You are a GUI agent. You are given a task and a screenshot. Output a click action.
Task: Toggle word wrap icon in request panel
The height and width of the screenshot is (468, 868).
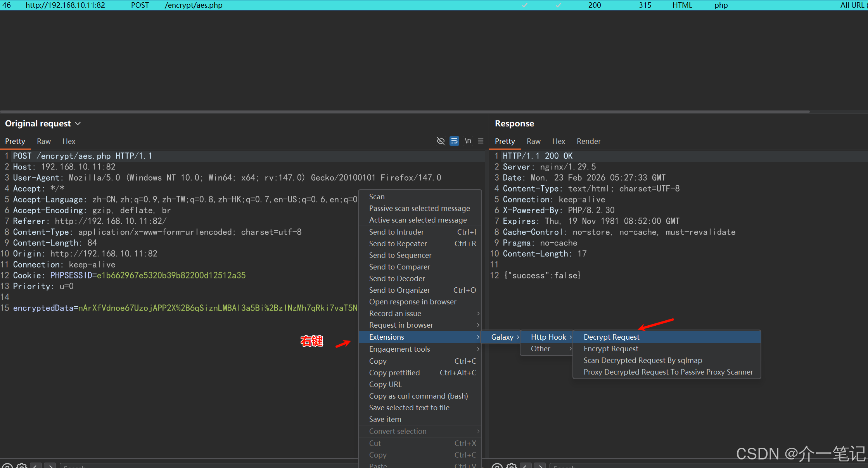[x=454, y=141]
